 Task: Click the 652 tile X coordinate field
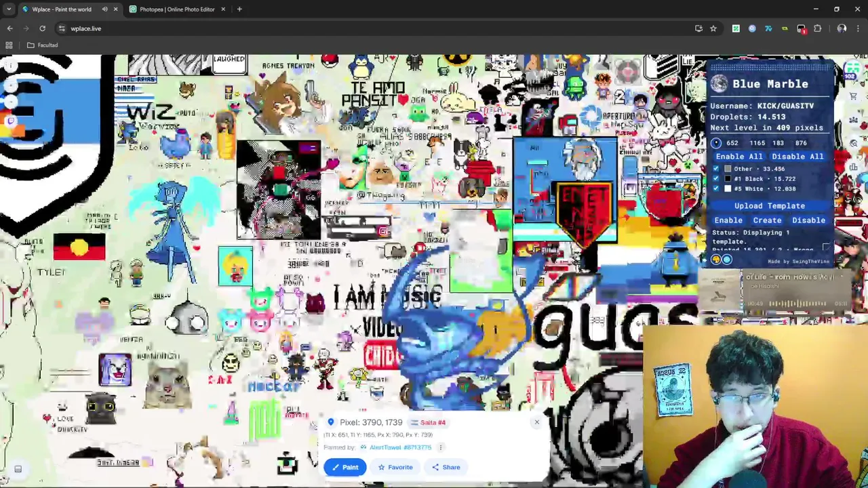tap(732, 143)
